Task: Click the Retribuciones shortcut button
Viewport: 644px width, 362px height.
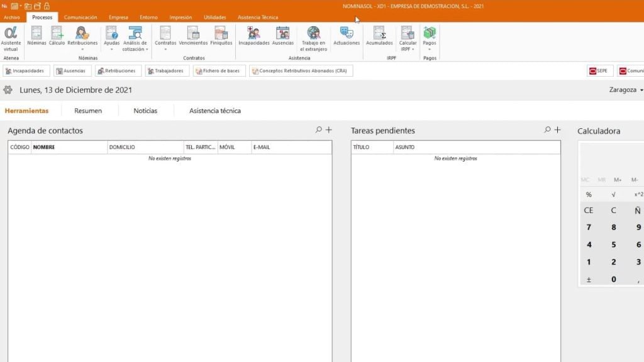Action: (x=118, y=70)
